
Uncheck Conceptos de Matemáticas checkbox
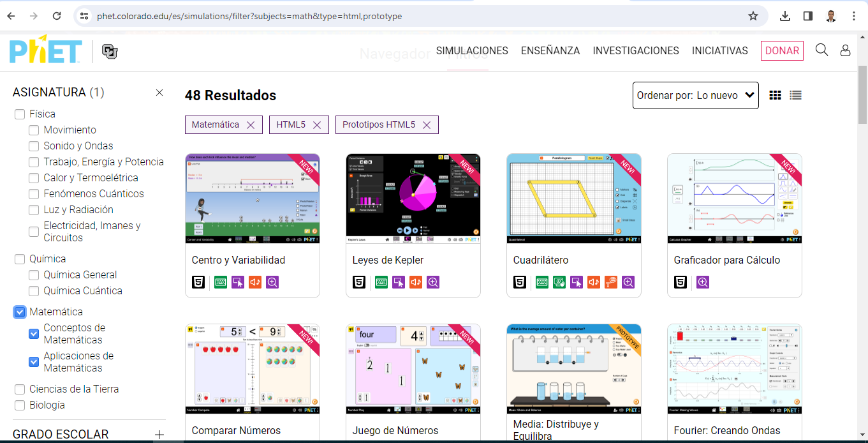point(34,334)
